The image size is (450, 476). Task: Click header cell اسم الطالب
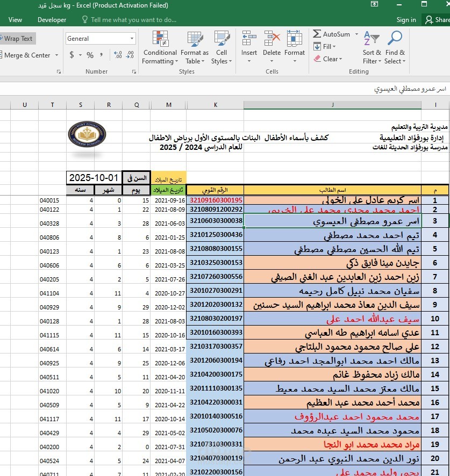332,190
